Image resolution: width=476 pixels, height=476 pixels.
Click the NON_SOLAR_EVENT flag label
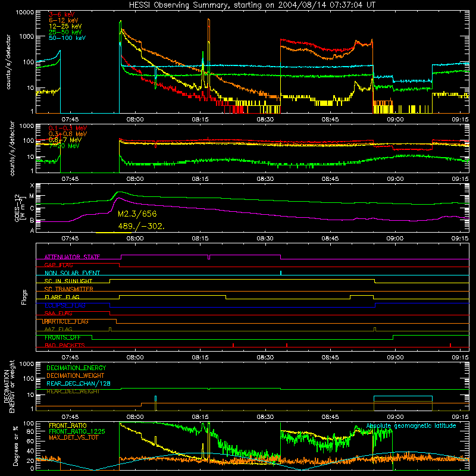[72, 273]
